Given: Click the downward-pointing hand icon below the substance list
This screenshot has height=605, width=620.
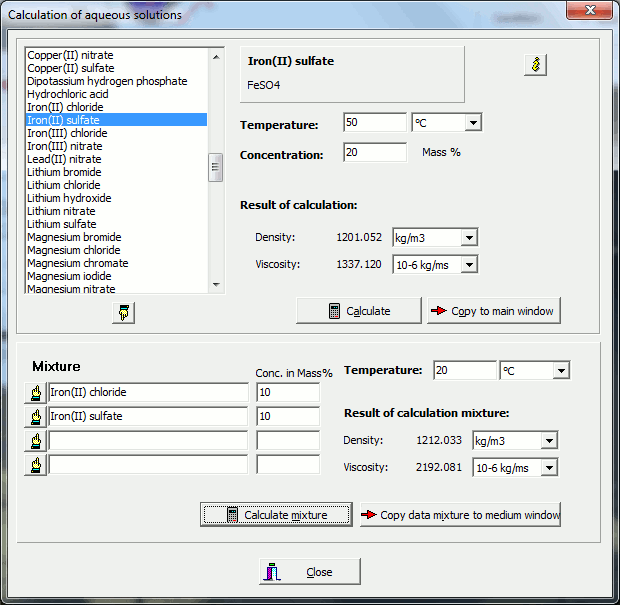Looking at the screenshot, I should pos(124,313).
